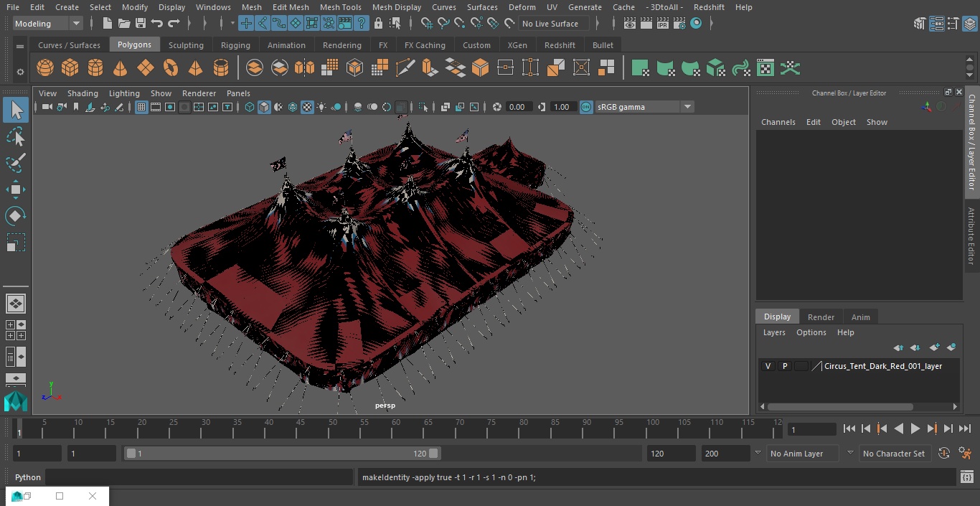Open the Options menu in Layer Editor
This screenshot has width=980, height=506.
tap(811, 332)
